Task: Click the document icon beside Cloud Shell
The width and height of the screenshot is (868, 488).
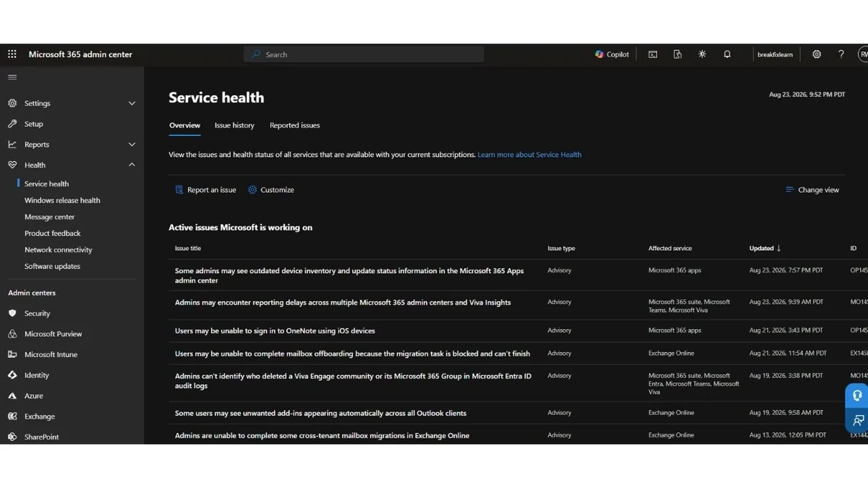Action: [678, 54]
